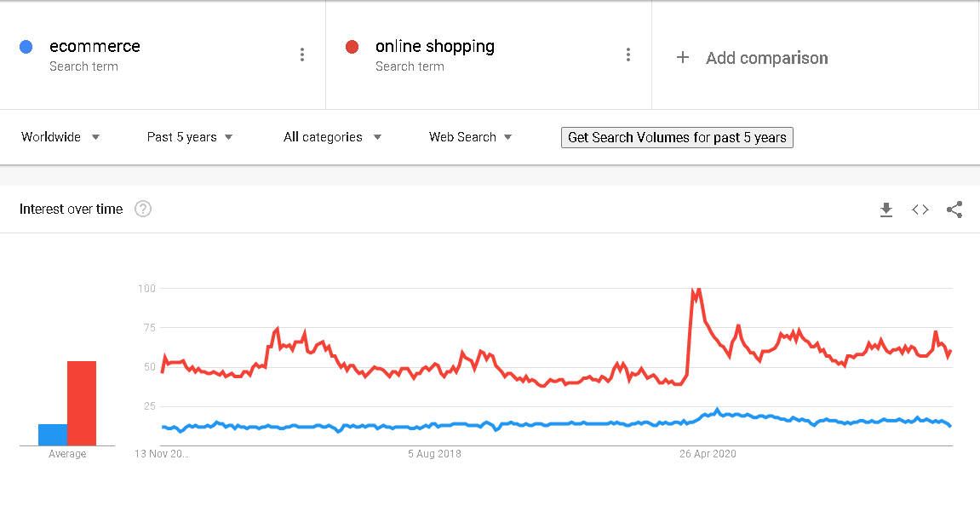Viewport: 980px width, 517px height.
Task: Click the blue dot beside ecommerce
Action: tap(26, 46)
